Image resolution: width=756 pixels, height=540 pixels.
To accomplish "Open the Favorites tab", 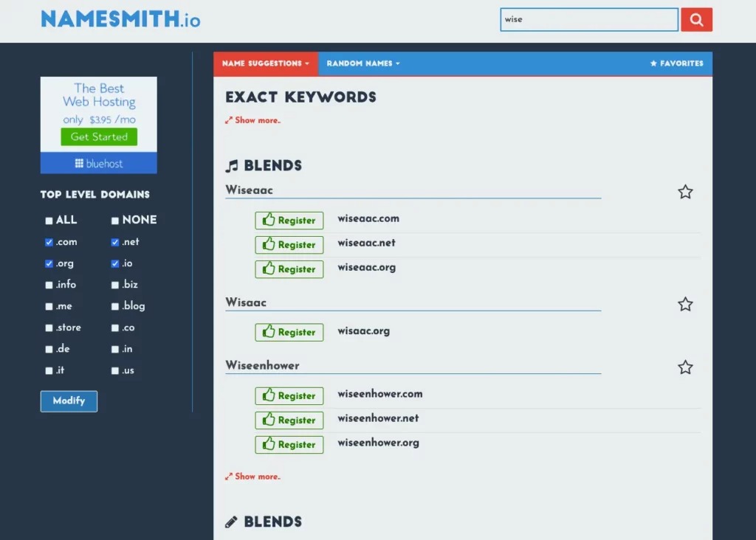I will 676,63.
